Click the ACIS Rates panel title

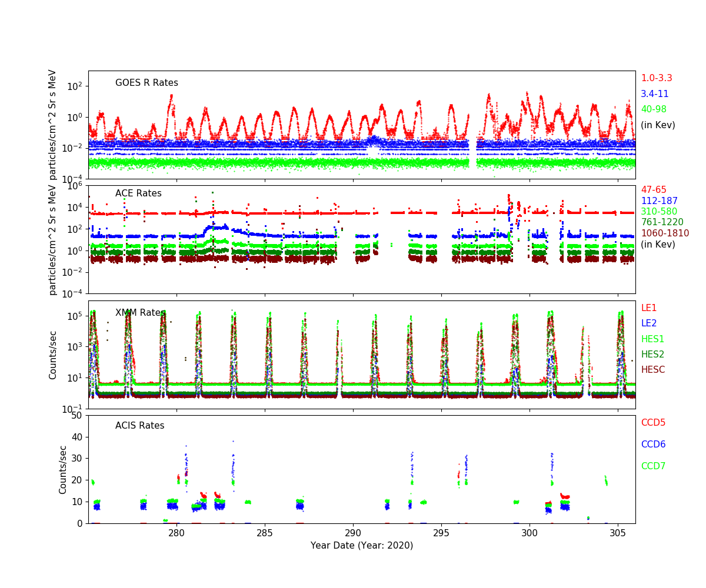tap(139, 426)
